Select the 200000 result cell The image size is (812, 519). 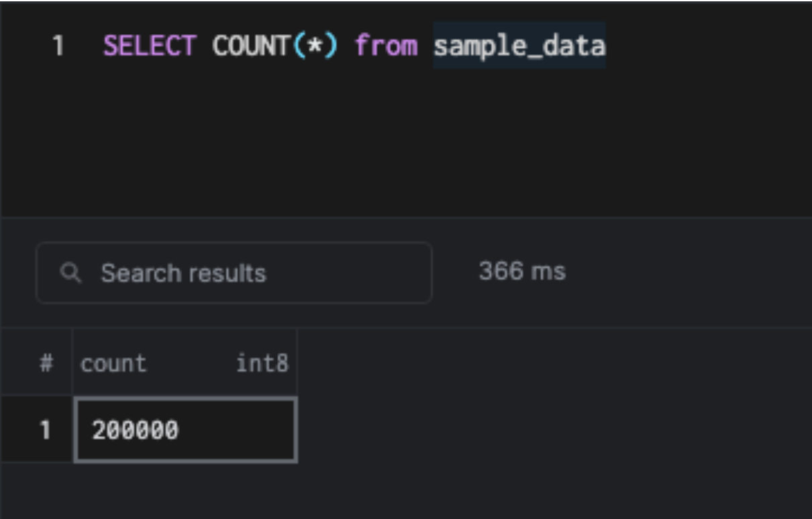[185, 430]
